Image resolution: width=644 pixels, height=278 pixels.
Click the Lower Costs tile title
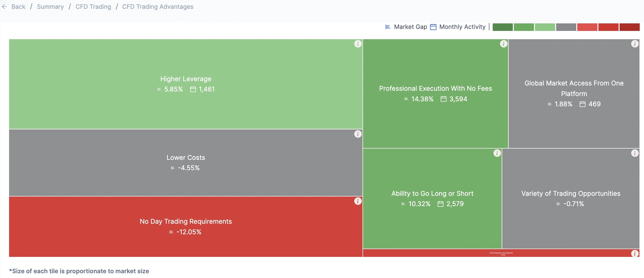point(186,158)
